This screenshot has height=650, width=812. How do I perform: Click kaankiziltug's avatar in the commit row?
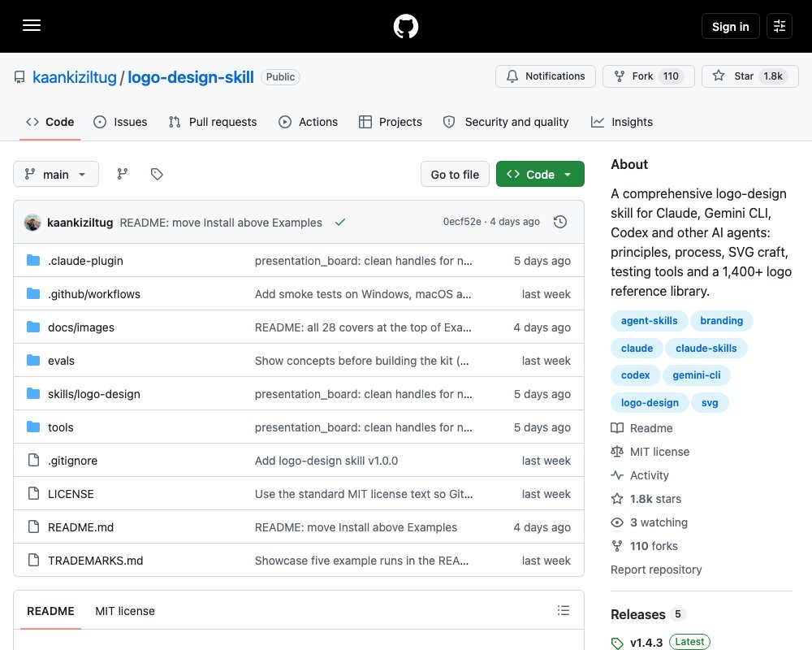tap(32, 223)
